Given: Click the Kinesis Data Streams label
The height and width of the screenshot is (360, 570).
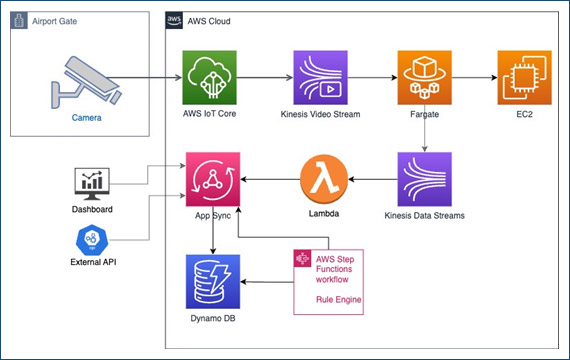Looking at the screenshot, I should point(425,216).
